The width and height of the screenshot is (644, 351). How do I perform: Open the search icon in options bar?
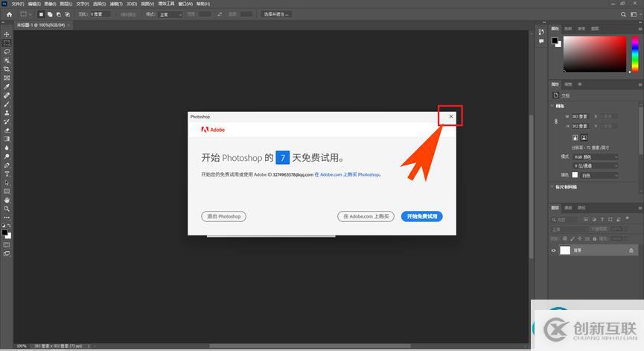coord(623,14)
